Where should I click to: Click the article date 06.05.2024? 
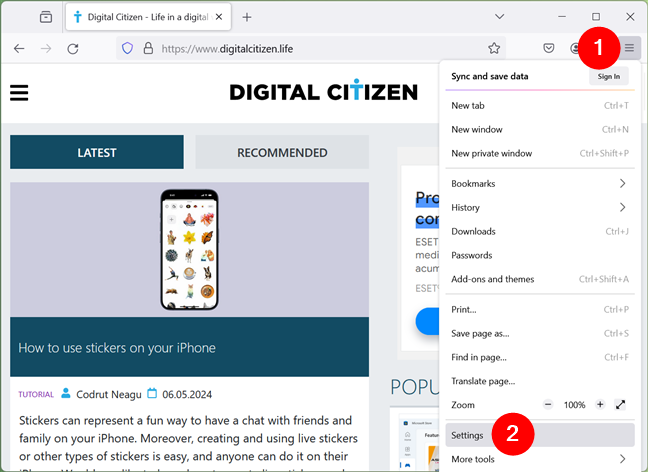tap(187, 395)
